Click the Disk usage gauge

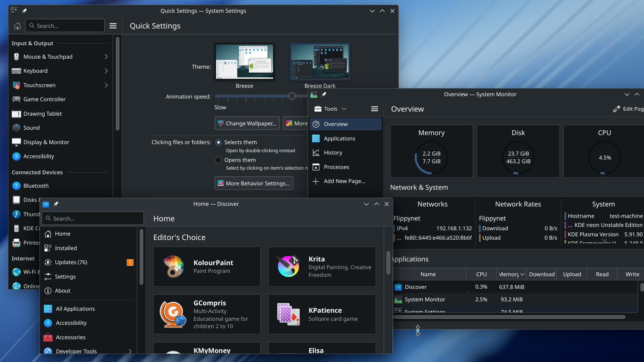tap(518, 158)
